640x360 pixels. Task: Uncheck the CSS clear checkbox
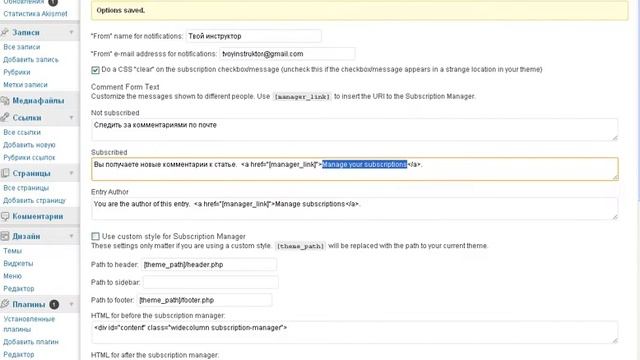point(95,70)
